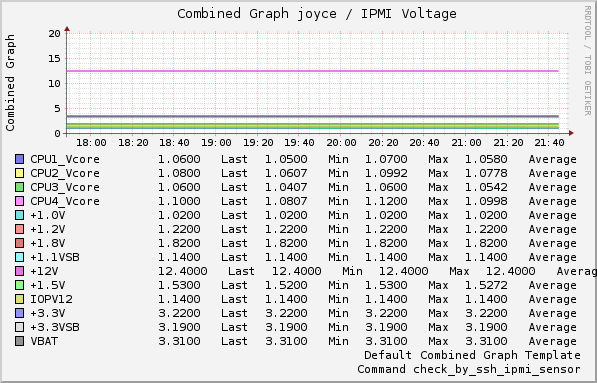Click 'Command check_by_ssh_ipmi_sensor' text

click(469, 369)
